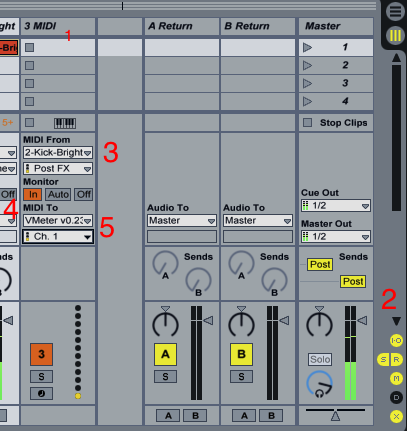Click scene scrollbar down arrow
This screenshot has height=431, width=407.
[x=396, y=321]
